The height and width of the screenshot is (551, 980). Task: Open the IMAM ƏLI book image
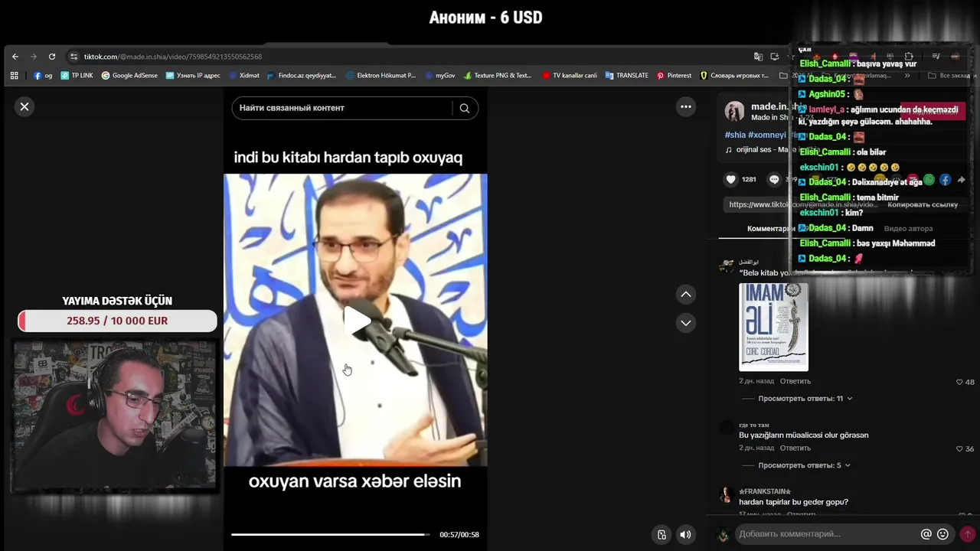pos(773,327)
